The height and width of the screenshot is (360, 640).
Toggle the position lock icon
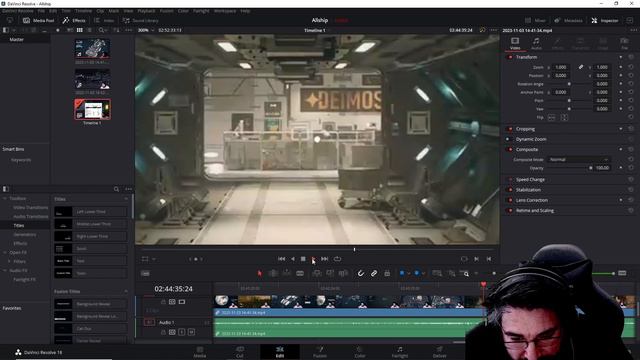coord(387,273)
